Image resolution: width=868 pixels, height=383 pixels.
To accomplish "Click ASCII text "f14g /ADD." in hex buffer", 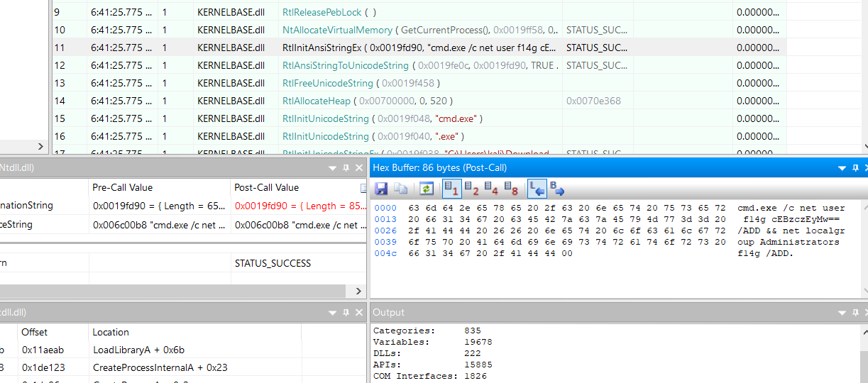I will (x=766, y=253).
